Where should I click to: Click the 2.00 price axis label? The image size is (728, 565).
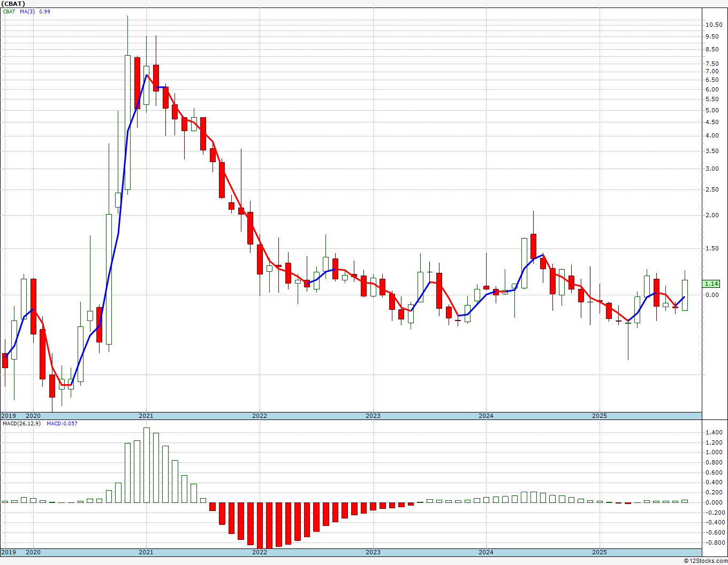[x=712, y=215]
